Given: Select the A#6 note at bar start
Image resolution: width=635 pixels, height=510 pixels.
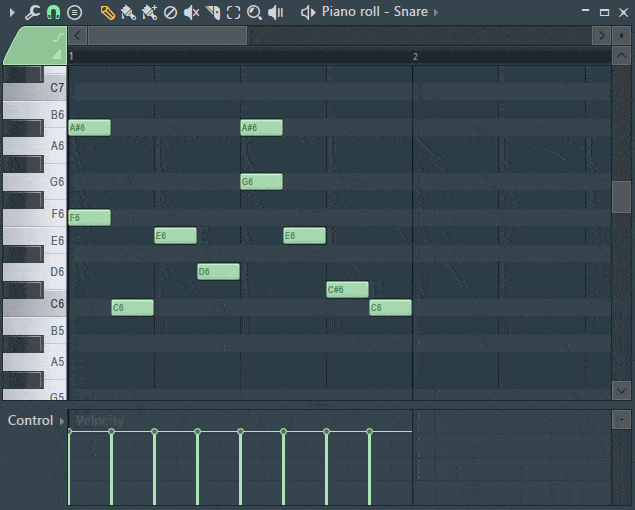Looking at the screenshot, I should pyautogui.click(x=89, y=127).
